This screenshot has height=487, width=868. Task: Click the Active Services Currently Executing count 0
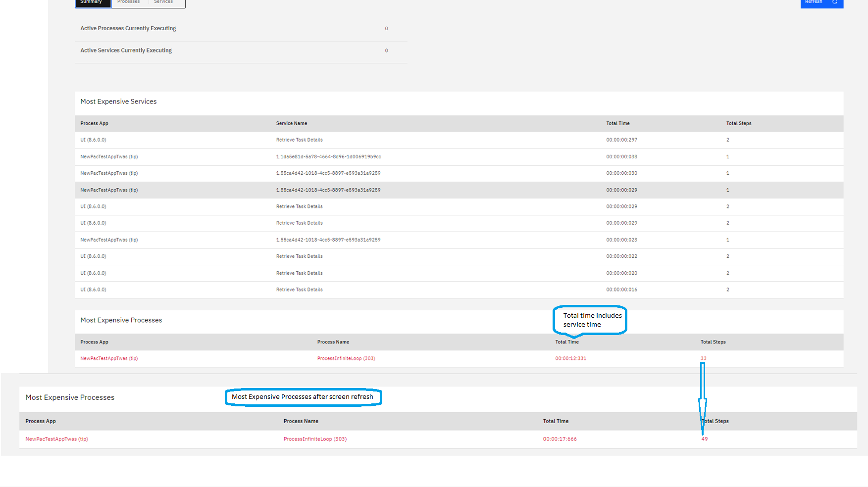(x=387, y=50)
